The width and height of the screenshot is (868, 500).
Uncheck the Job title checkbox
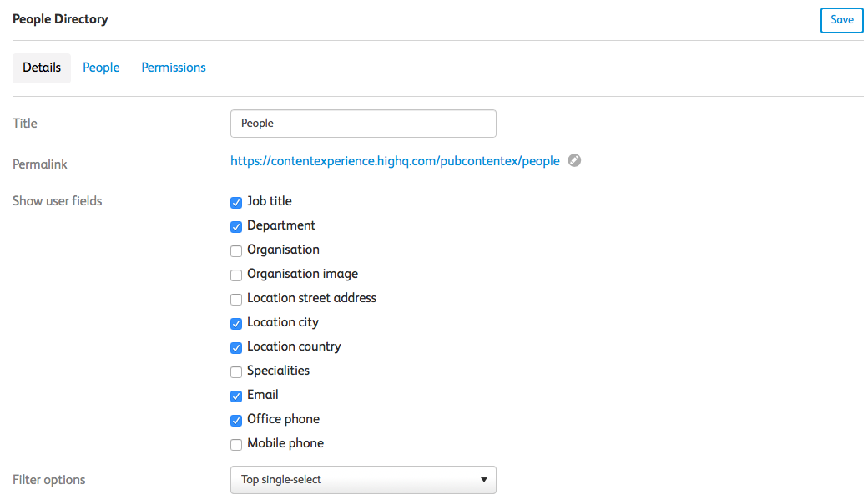pos(236,203)
